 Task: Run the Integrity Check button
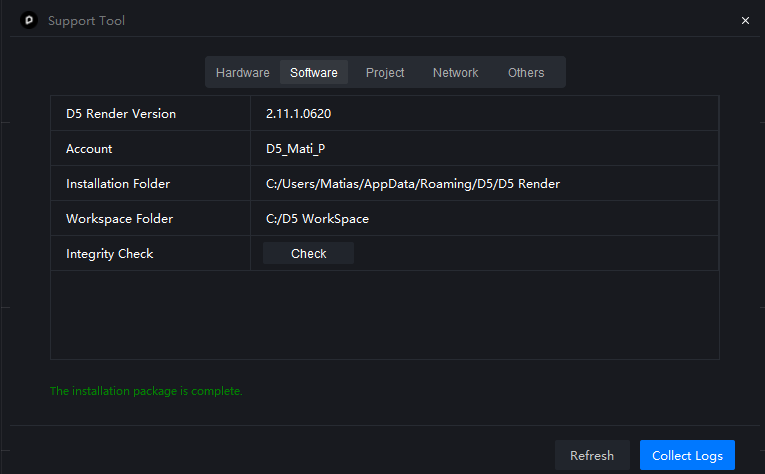point(308,254)
